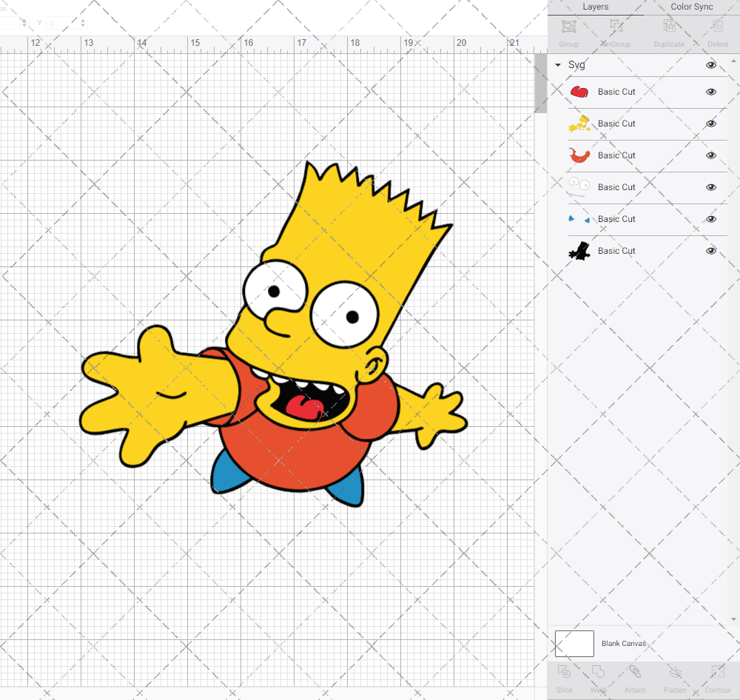Collapse the Svg group arrow
The image size is (740, 700).
[x=558, y=65]
